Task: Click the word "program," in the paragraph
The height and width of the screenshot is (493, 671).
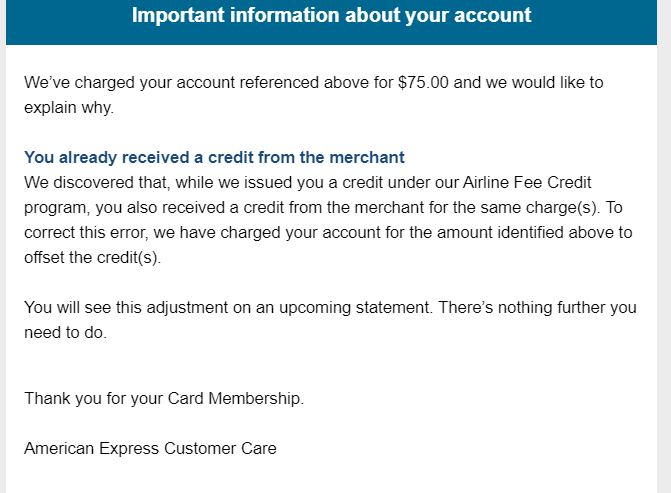Action: 57,208
